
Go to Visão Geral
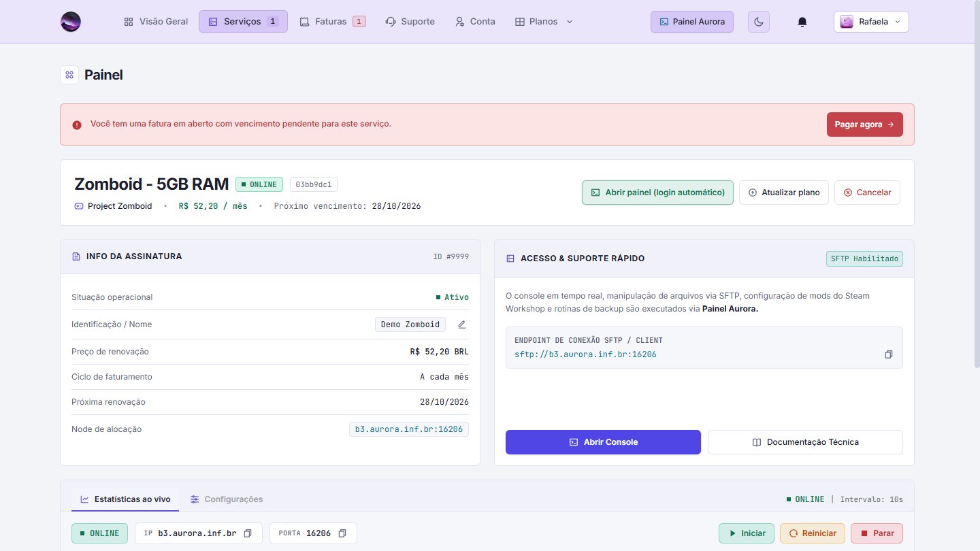click(x=155, y=22)
